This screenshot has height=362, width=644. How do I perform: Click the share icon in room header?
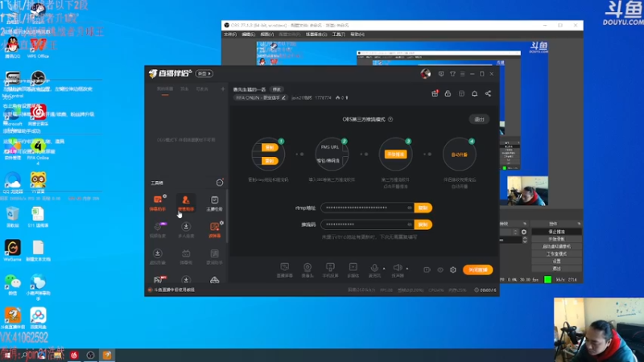pos(488,93)
